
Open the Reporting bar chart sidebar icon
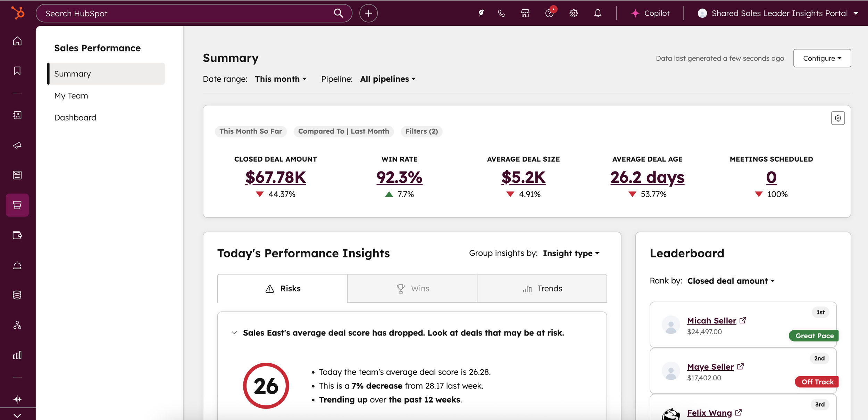click(x=17, y=355)
